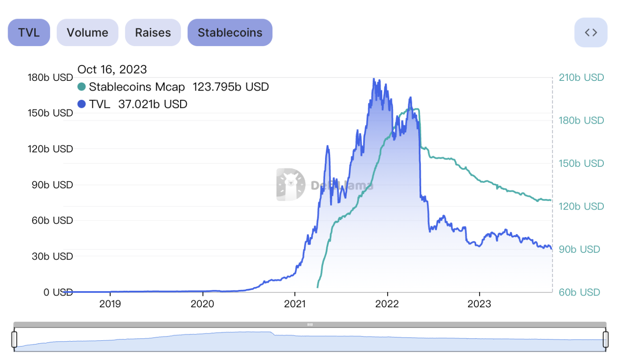Click the 2021 x-axis label
This screenshot has width=617, height=364.
pyautogui.click(x=295, y=304)
